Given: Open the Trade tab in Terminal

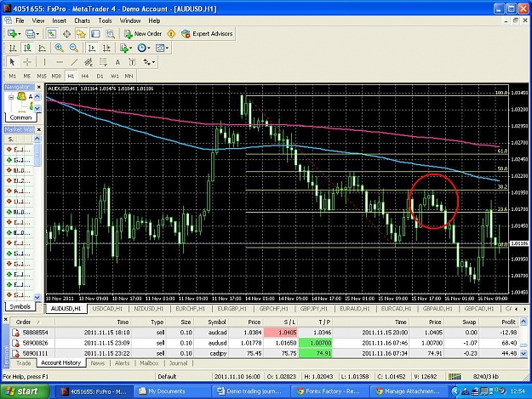Looking at the screenshot, I should point(24,363).
